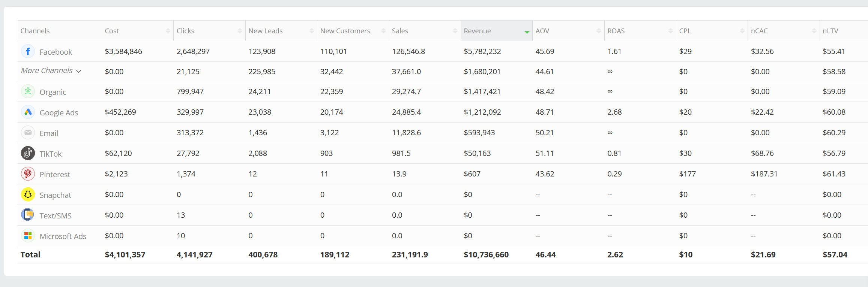
Task: Open the Microsoft Ads channel name
Action: 63,236
